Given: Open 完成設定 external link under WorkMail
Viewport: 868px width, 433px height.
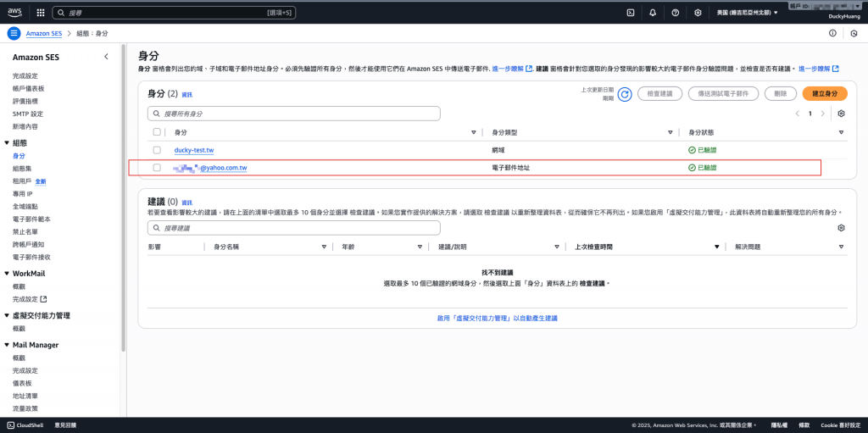Looking at the screenshot, I should (x=30, y=299).
